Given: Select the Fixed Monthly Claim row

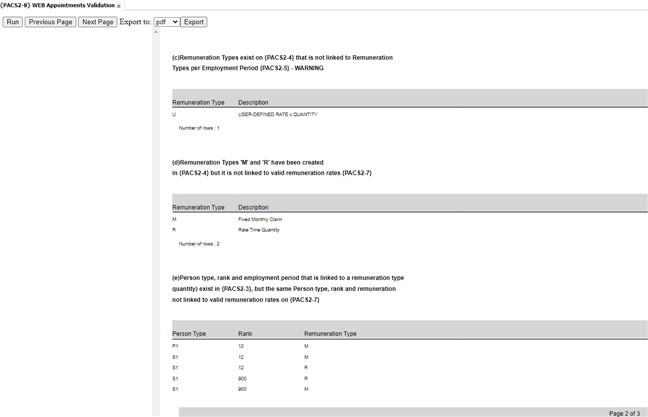Looking at the screenshot, I should click(x=258, y=218).
